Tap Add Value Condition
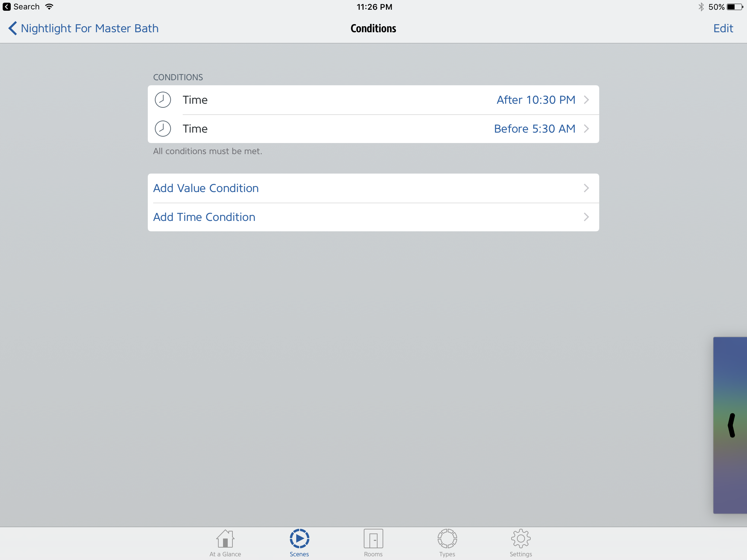 click(373, 188)
